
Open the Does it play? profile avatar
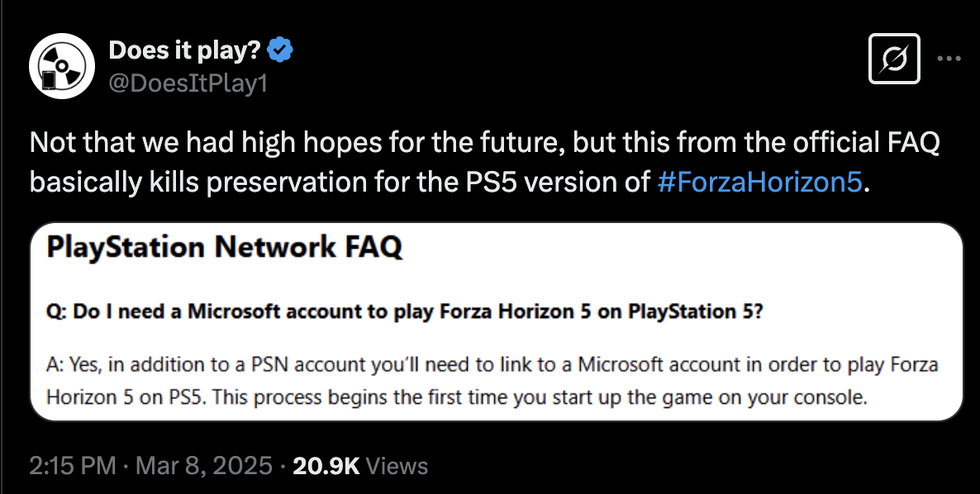[62, 65]
